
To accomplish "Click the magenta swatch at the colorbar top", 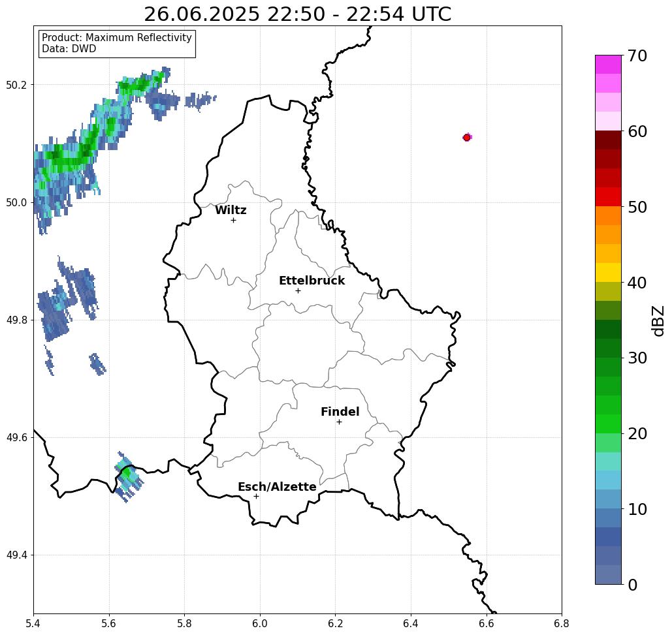I will pyautogui.click(x=608, y=65).
